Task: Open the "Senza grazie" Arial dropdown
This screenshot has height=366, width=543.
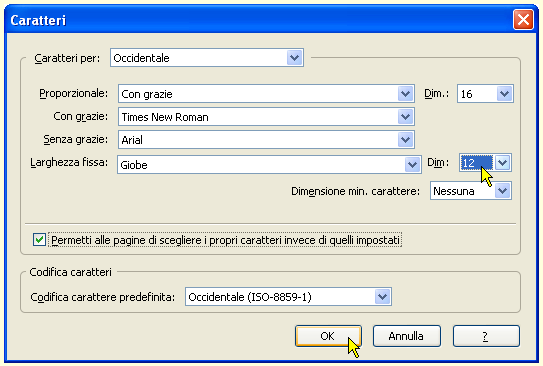Action: coord(266,140)
